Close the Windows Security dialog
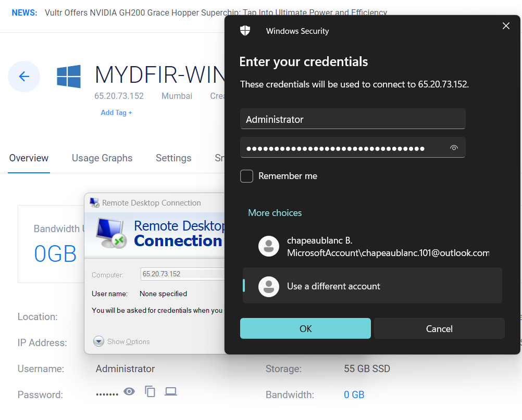This screenshot has height=420, width=522. [x=506, y=26]
